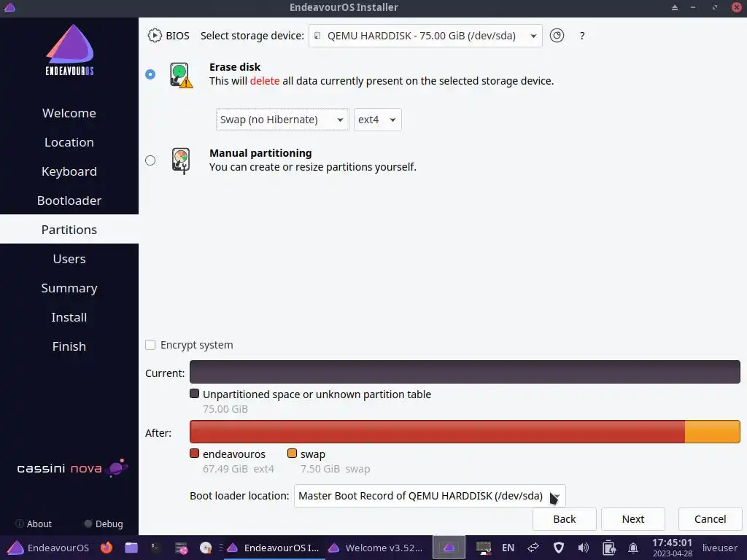This screenshot has height=560, width=747.
Task: Open the disc installer taskbar icon
Action: click(x=205, y=548)
